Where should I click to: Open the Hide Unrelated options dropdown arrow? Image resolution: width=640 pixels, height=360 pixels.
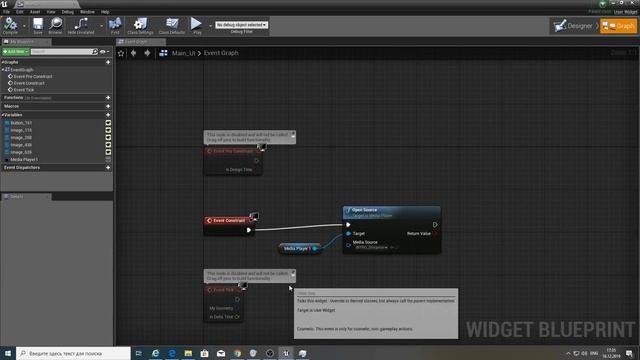(x=101, y=26)
